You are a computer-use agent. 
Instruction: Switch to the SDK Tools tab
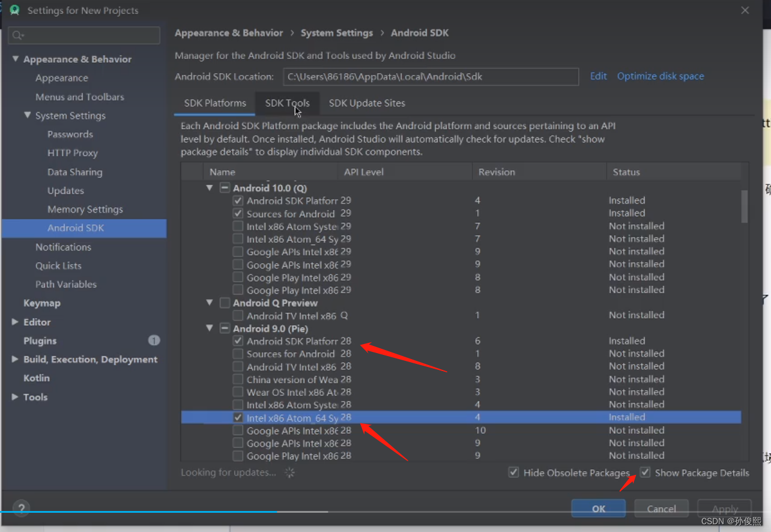click(288, 103)
